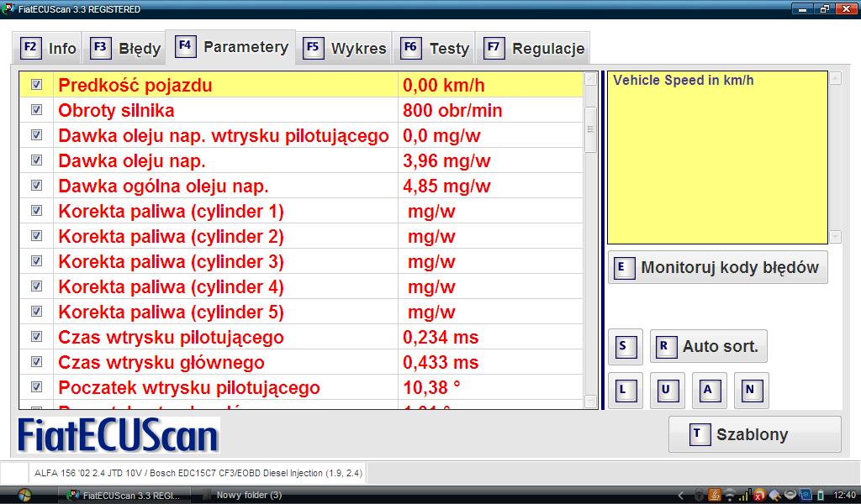Click the S shortcut button

pos(624,346)
